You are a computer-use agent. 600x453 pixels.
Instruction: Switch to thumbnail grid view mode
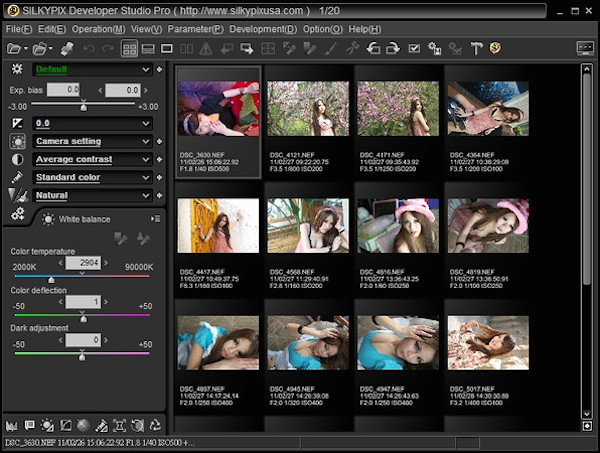click(130, 48)
